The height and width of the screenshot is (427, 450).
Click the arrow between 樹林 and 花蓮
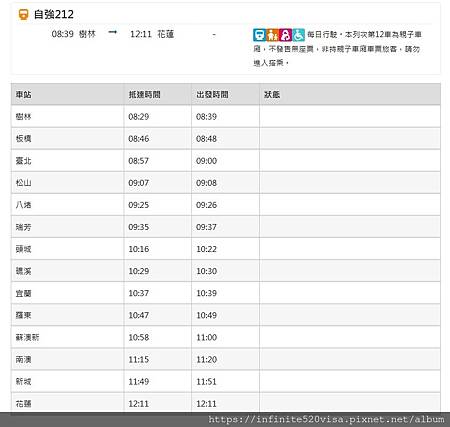pyautogui.click(x=113, y=32)
